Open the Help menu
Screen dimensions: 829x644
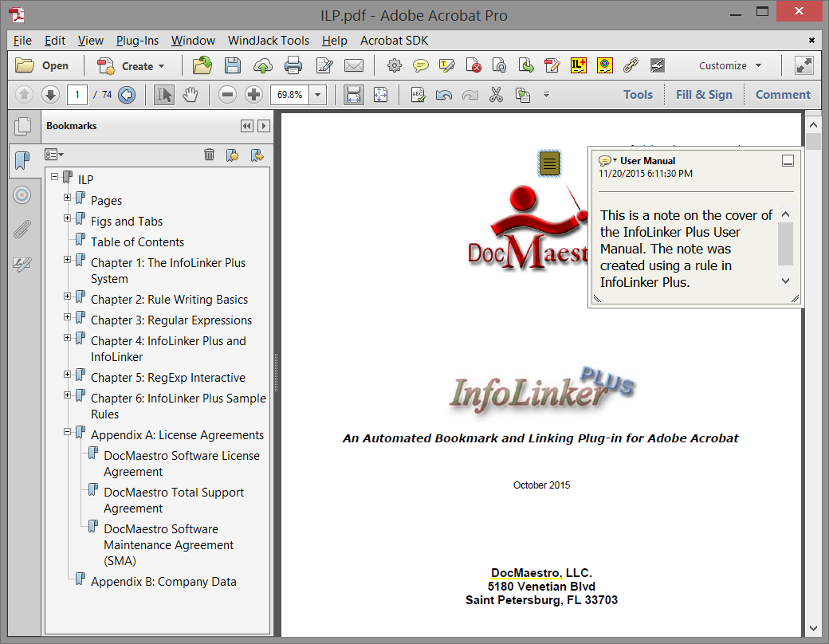tap(334, 41)
